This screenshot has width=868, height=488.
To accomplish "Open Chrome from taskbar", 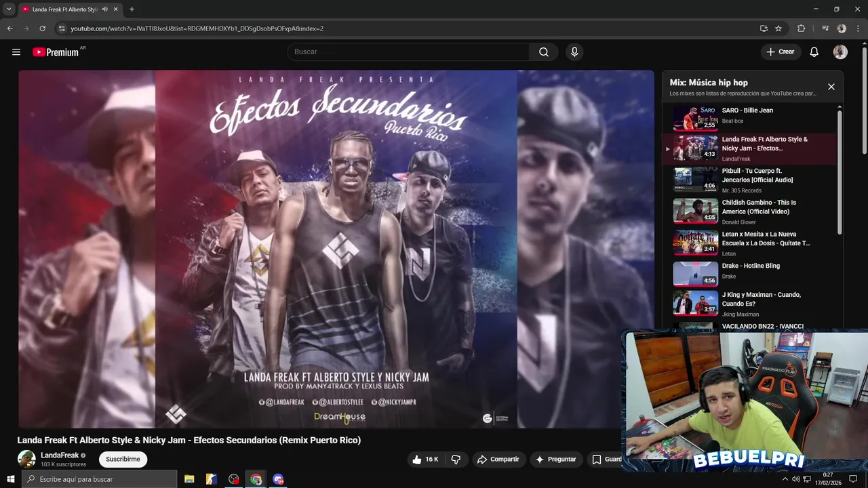I will point(256,479).
